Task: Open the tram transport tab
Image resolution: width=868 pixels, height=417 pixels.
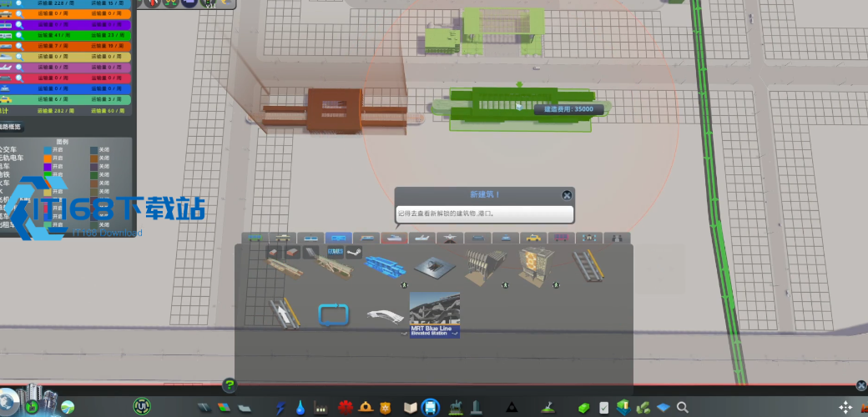Action: pyautogui.click(x=310, y=238)
